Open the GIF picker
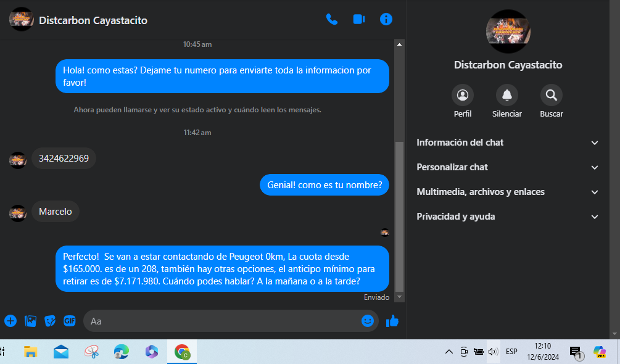Screen dimensions: 620x364 (x=70, y=321)
